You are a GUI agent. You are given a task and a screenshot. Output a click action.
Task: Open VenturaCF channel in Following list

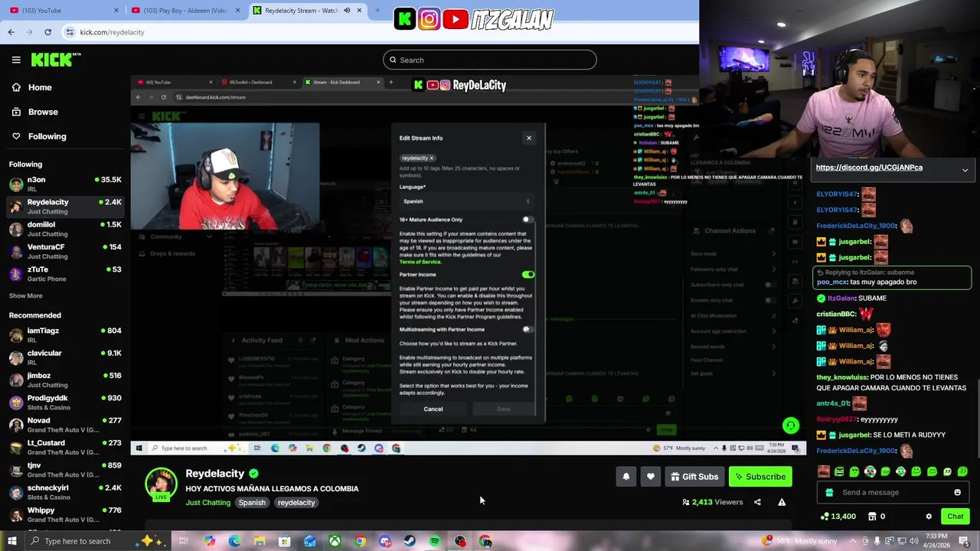point(65,252)
